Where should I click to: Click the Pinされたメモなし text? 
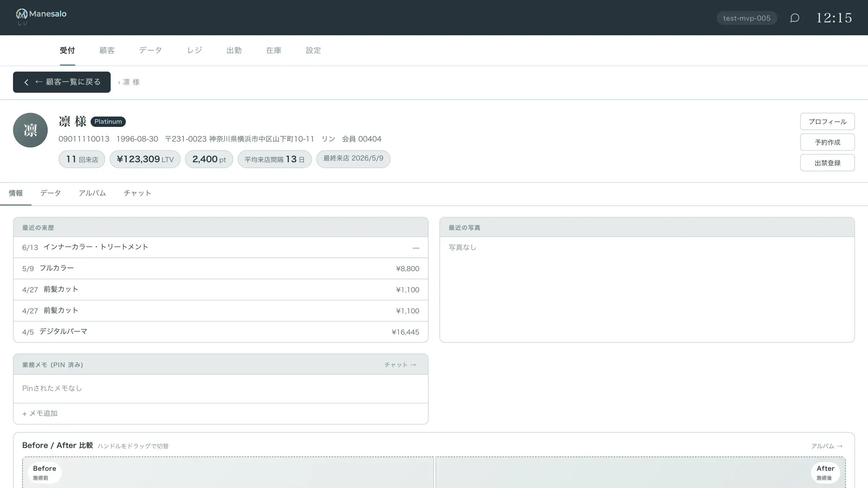(x=52, y=388)
